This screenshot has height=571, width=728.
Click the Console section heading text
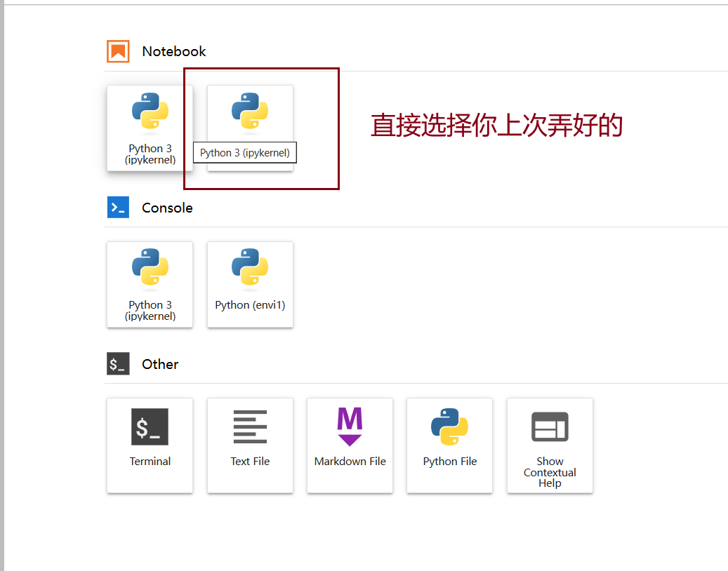[x=167, y=208]
